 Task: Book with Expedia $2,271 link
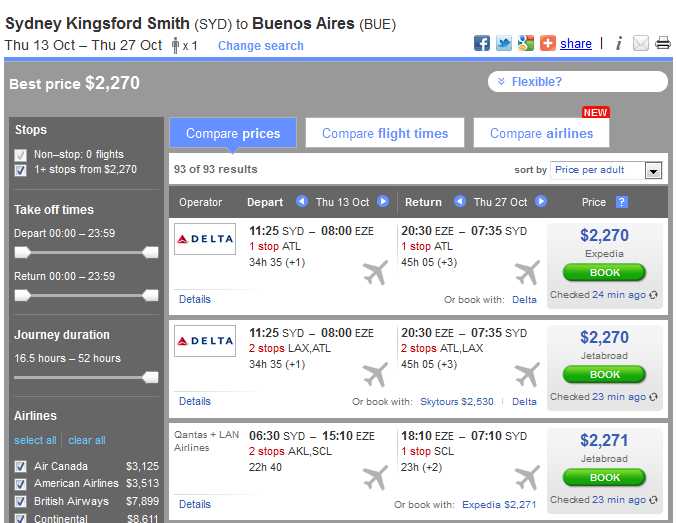[x=499, y=505]
